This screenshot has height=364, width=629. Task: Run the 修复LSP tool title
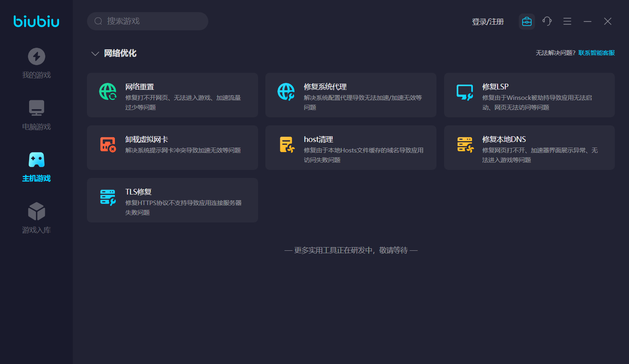pyautogui.click(x=496, y=87)
